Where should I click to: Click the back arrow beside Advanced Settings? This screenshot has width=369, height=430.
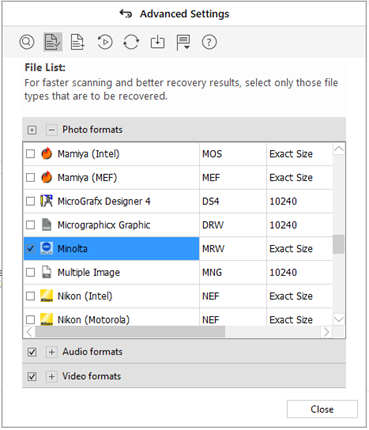tap(126, 14)
